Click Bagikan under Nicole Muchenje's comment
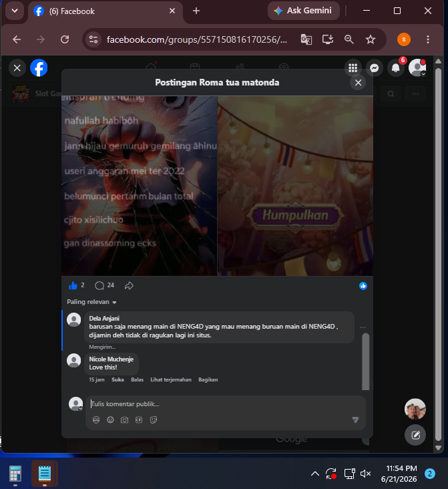Image resolution: width=448 pixels, height=489 pixels. [x=208, y=379]
